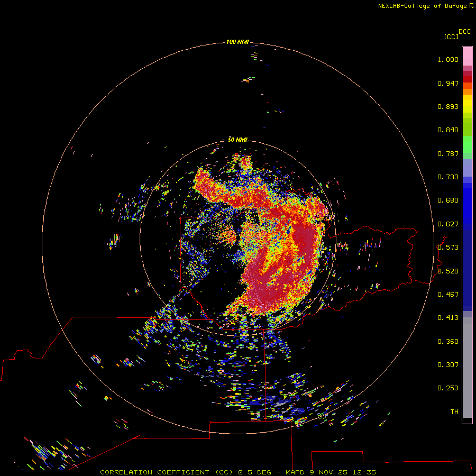This screenshot has height=476, width=476.
Task: Click the 0.413 scale value
Action: (x=448, y=318)
